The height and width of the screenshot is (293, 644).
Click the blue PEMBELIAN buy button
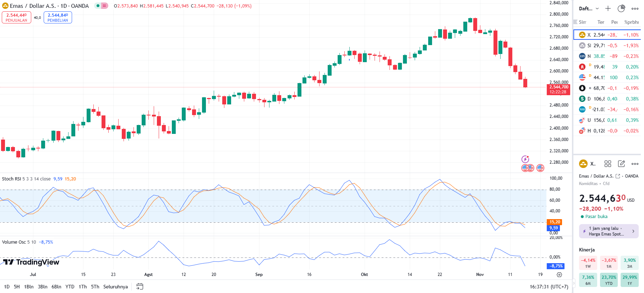(58, 17)
